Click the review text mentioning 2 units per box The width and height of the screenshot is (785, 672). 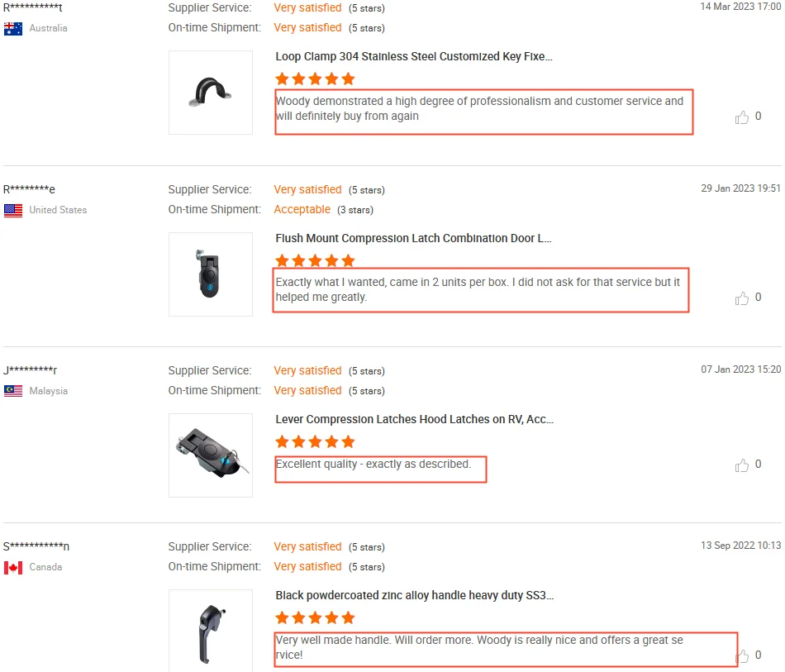tap(478, 289)
